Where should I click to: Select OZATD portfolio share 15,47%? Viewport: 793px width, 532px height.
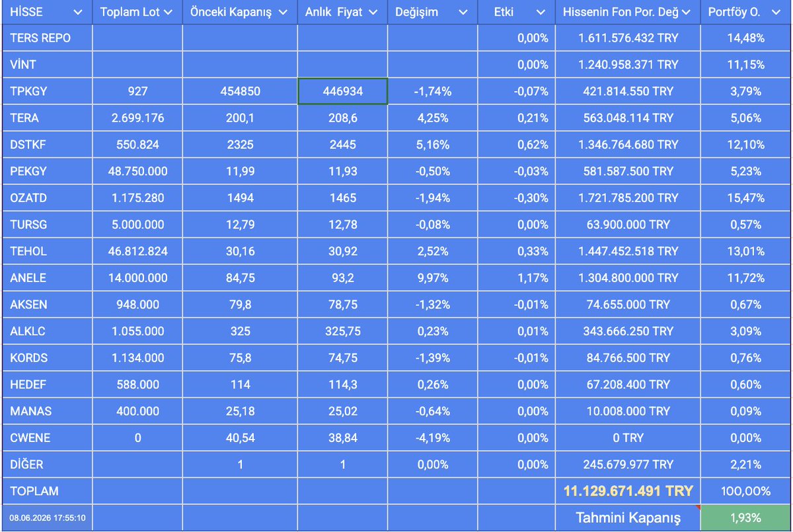point(746,198)
